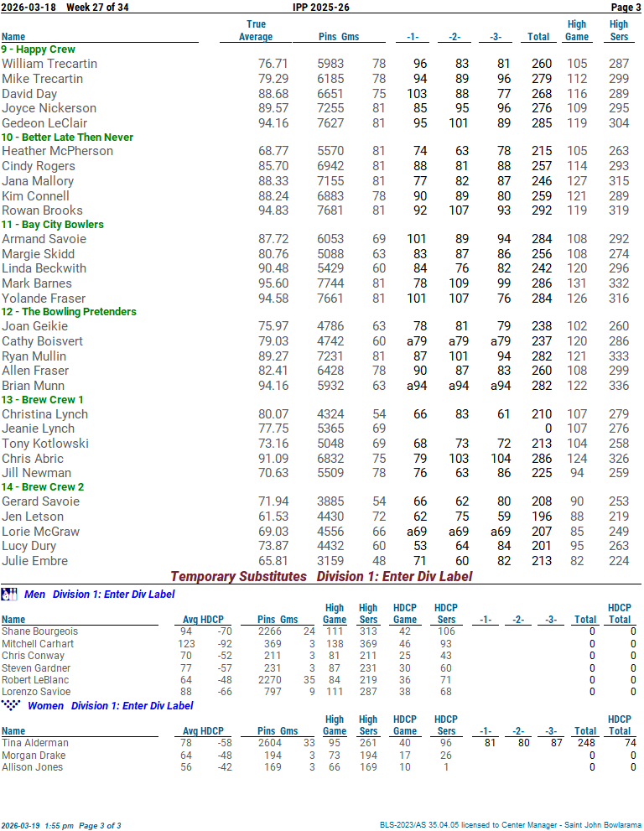Click the Week 27 of 34 label

(x=97, y=7)
